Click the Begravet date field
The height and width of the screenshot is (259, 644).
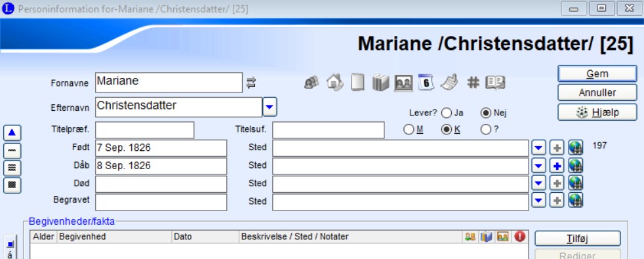[161, 203]
